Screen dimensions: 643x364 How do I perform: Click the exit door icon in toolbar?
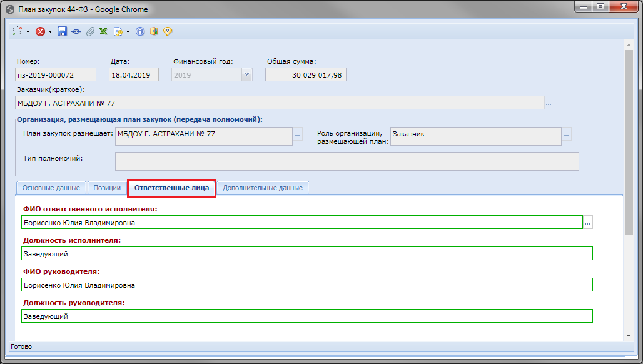pos(154,31)
